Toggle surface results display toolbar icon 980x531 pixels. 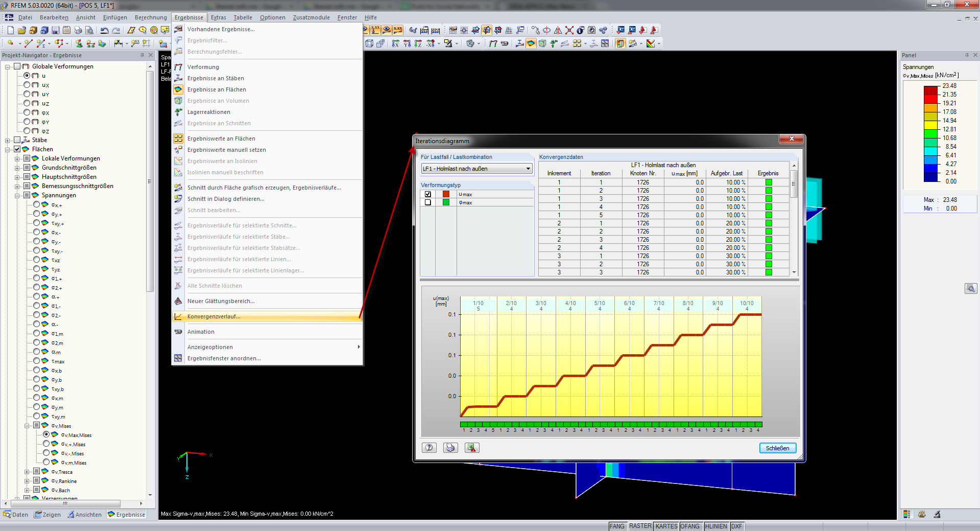tap(531, 43)
